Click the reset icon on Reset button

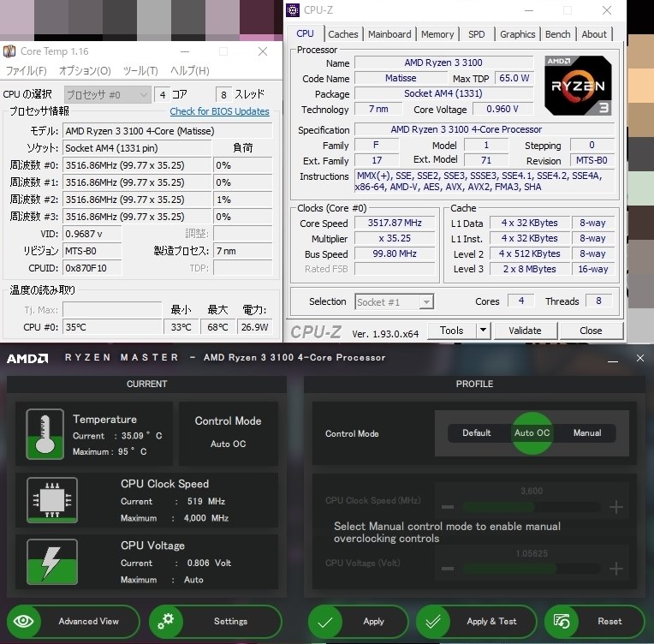click(562, 622)
